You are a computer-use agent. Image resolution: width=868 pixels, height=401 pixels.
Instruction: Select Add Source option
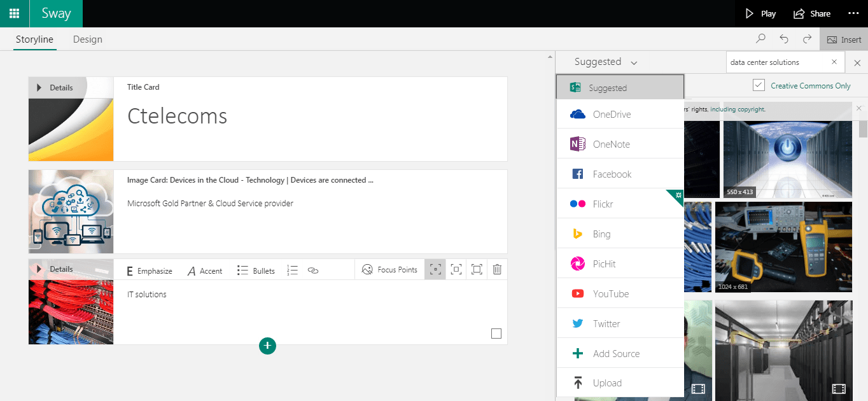620,353
